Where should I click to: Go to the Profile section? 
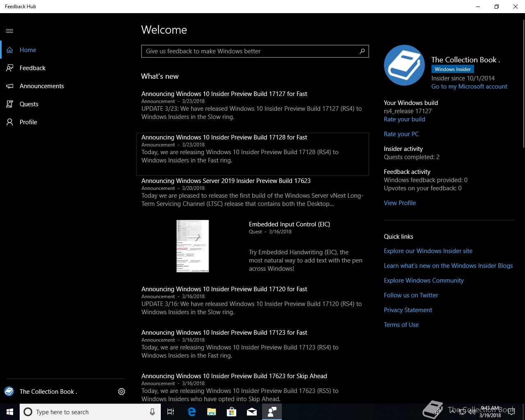pyautogui.click(x=28, y=122)
